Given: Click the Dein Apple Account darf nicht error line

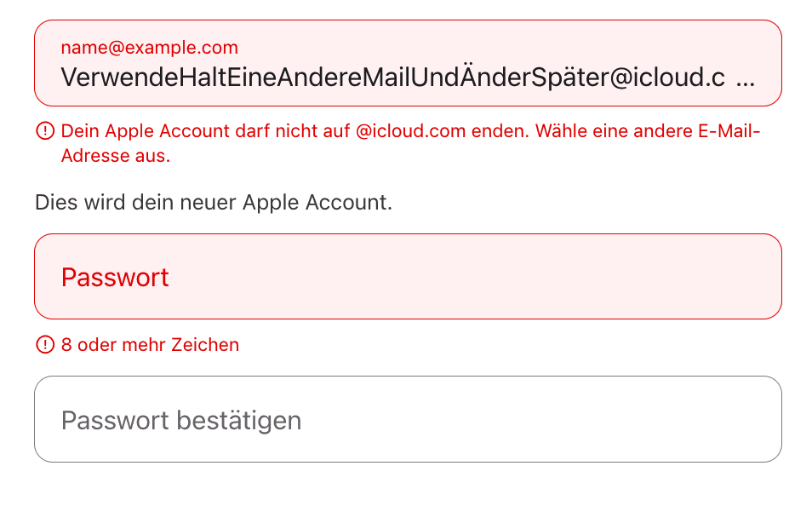Looking at the screenshot, I should 204,131.
